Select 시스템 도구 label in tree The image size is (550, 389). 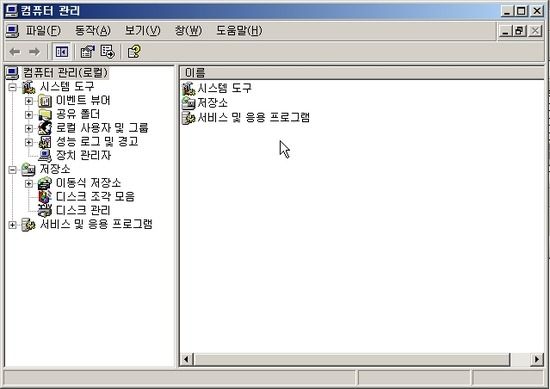(x=67, y=86)
